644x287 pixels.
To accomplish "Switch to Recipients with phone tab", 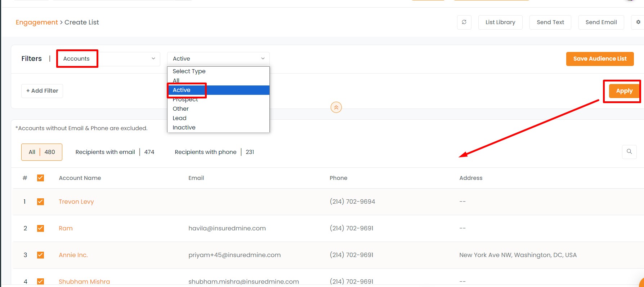I will tap(214, 152).
